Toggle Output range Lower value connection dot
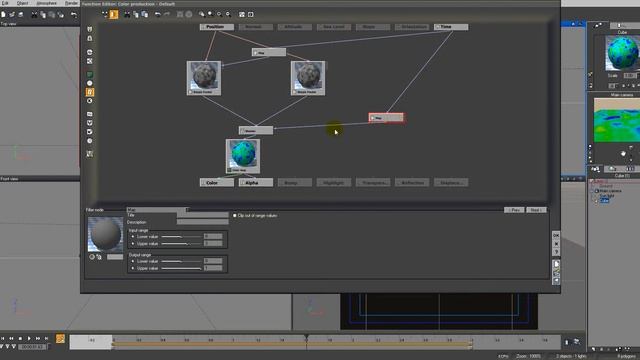This screenshot has width=640, height=360. click(x=133, y=261)
